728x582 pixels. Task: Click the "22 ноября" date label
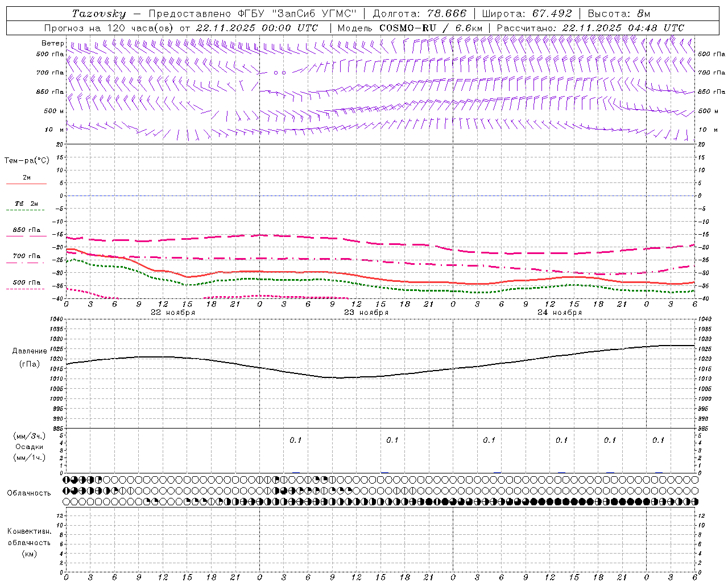pos(173,313)
